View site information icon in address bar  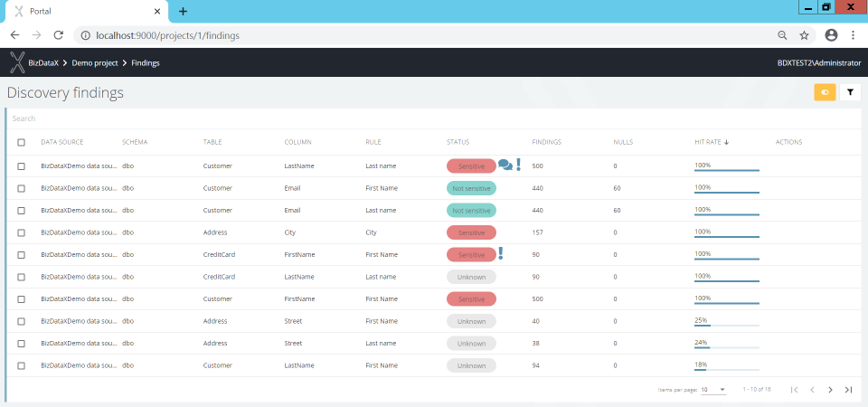[x=85, y=35]
